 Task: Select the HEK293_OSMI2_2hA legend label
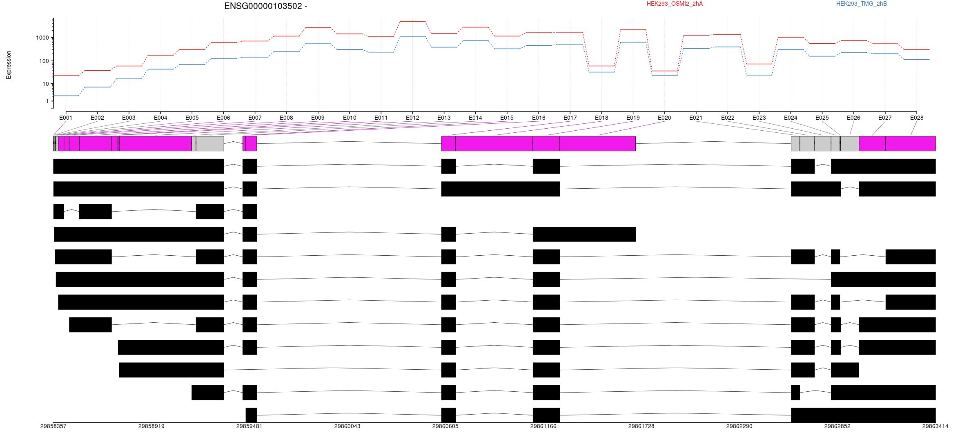(x=675, y=4)
